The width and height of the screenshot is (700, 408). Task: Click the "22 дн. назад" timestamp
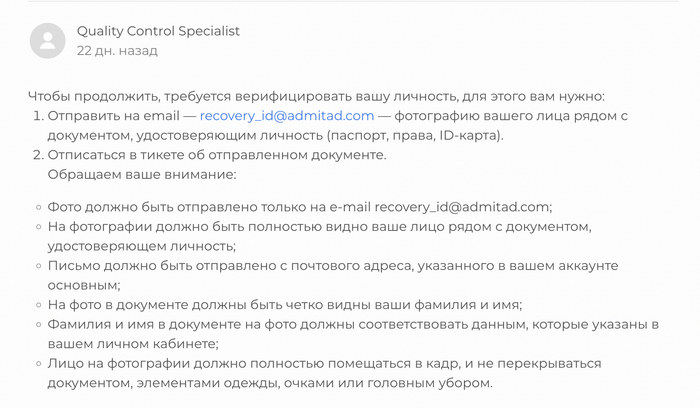click(x=117, y=51)
